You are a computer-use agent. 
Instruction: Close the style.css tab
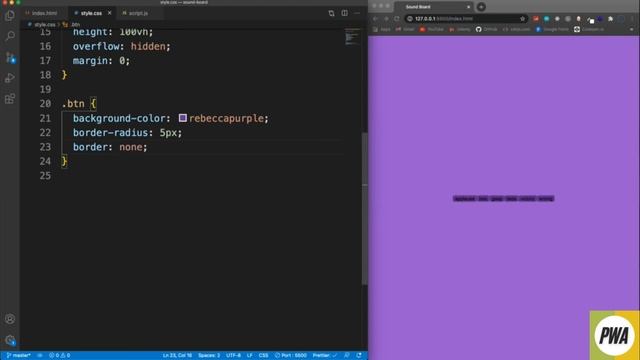click(109, 13)
